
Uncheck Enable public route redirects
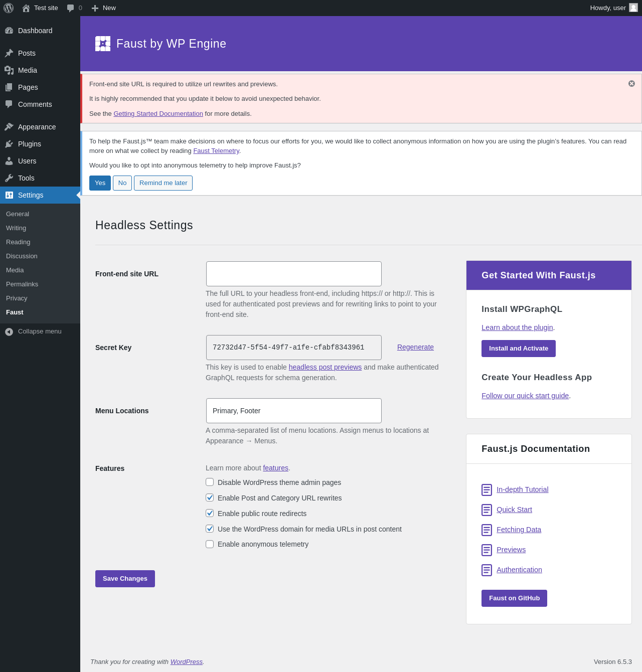(x=210, y=513)
